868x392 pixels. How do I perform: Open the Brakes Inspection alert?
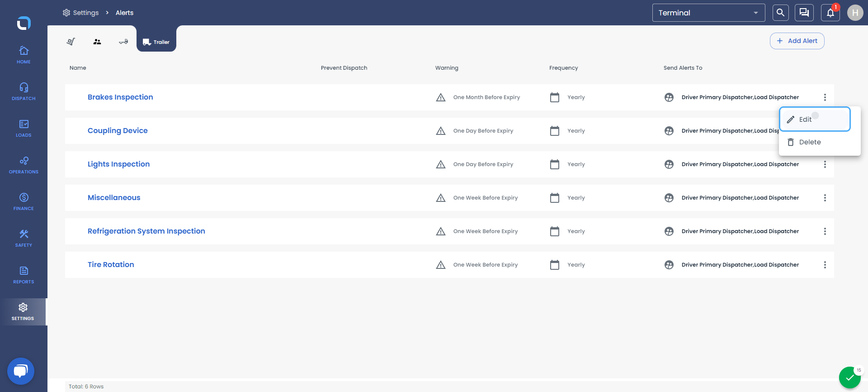click(120, 97)
